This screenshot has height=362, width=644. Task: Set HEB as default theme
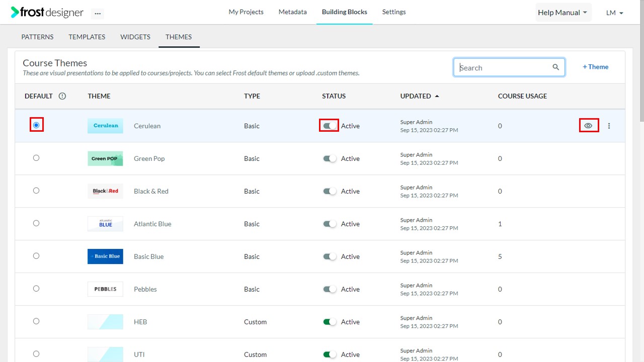pyautogui.click(x=36, y=321)
